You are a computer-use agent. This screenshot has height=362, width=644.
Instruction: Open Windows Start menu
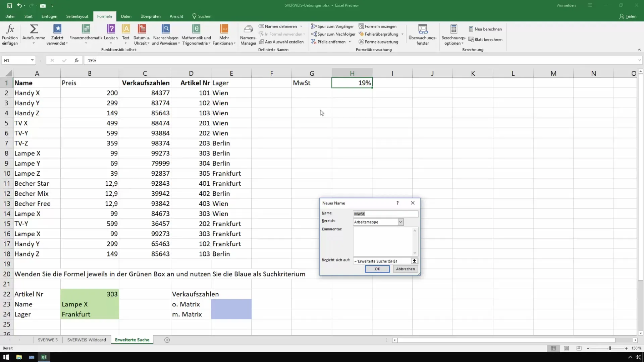6,357
